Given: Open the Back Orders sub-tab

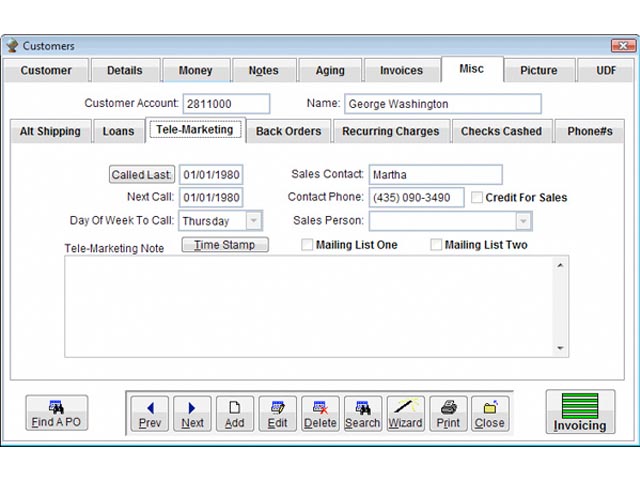Looking at the screenshot, I should [x=288, y=131].
